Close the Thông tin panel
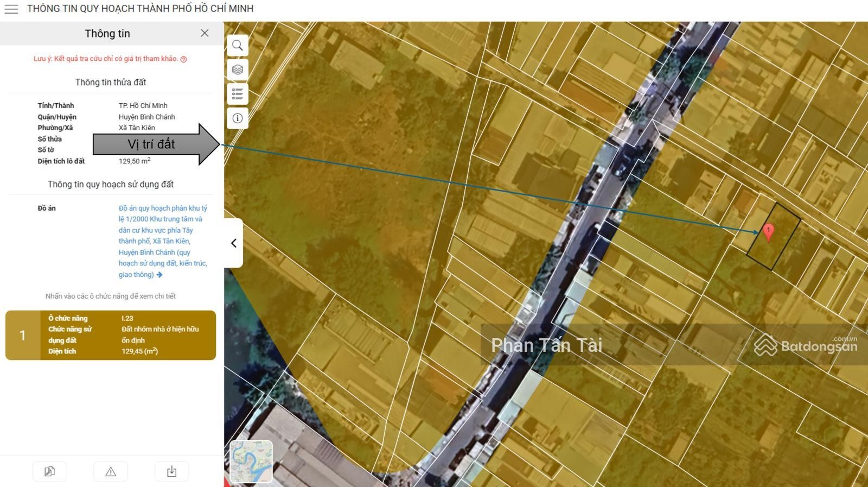The width and height of the screenshot is (868, 487). click(205, 33)
